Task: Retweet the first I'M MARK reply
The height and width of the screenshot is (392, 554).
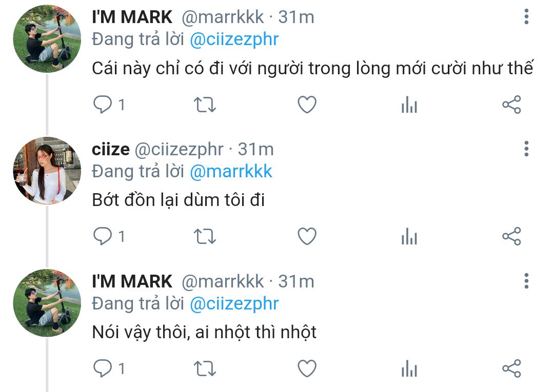Action: [205, 105]
